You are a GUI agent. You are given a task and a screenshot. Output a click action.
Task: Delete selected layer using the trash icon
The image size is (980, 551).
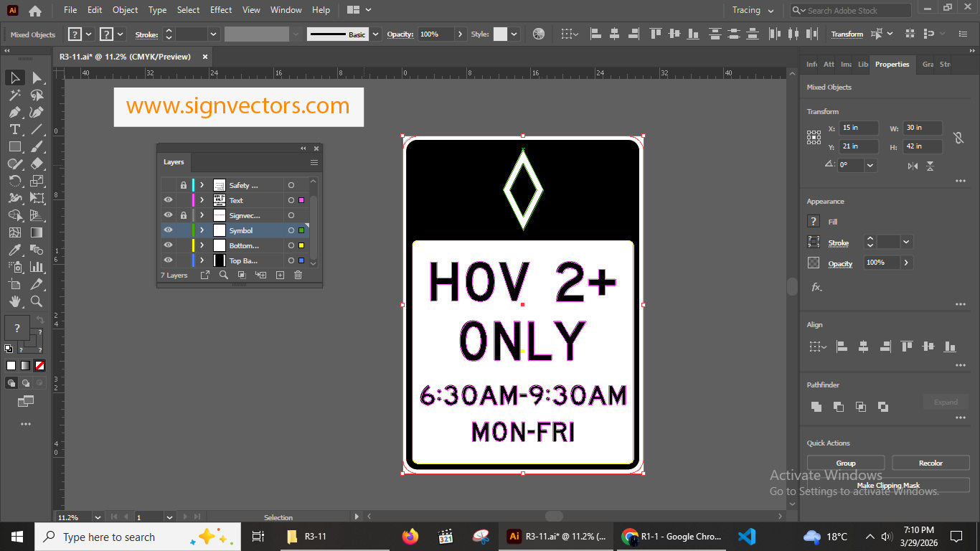298,275
